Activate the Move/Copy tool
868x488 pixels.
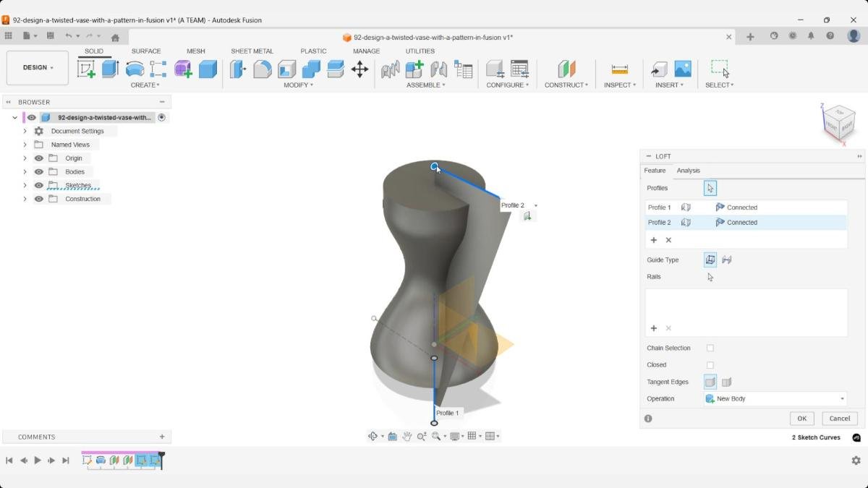[x=360, y=69]
